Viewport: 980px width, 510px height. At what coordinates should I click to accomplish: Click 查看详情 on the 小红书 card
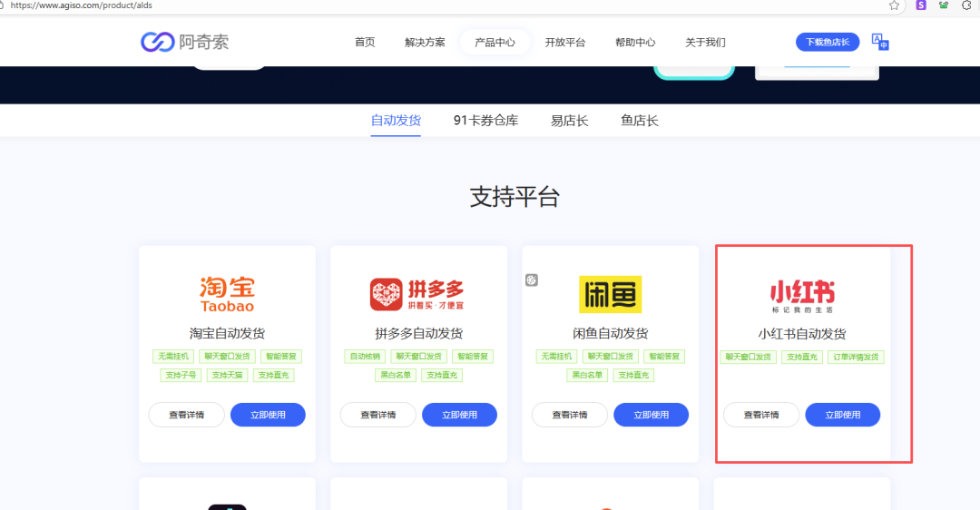point(761,415)
